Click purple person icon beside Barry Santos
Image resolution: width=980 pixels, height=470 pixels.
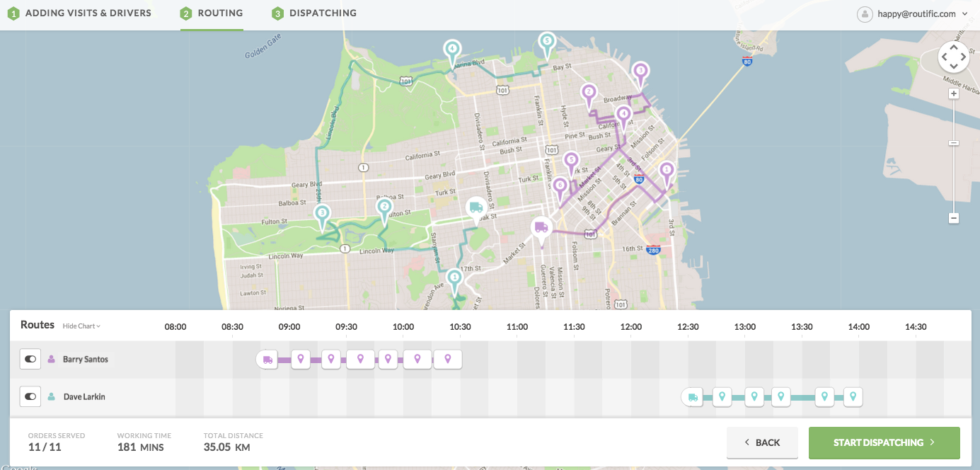(51, 360)
